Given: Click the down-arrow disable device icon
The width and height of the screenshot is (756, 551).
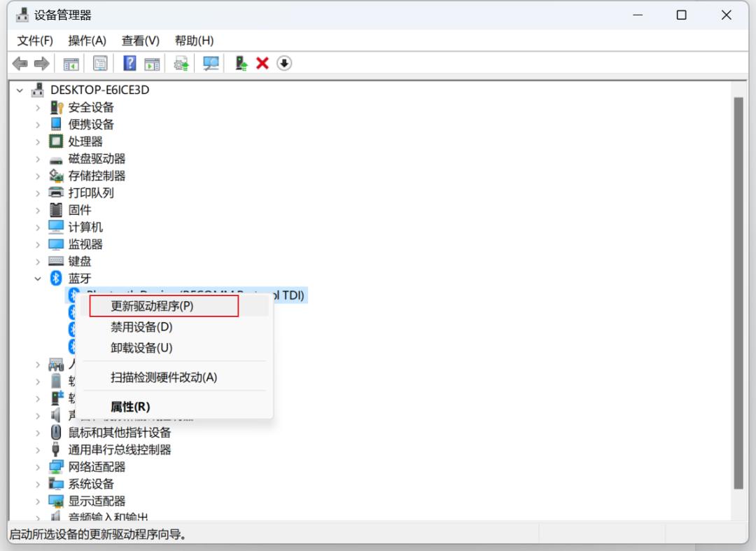Looking at the screenshot, I should point(284,63).
